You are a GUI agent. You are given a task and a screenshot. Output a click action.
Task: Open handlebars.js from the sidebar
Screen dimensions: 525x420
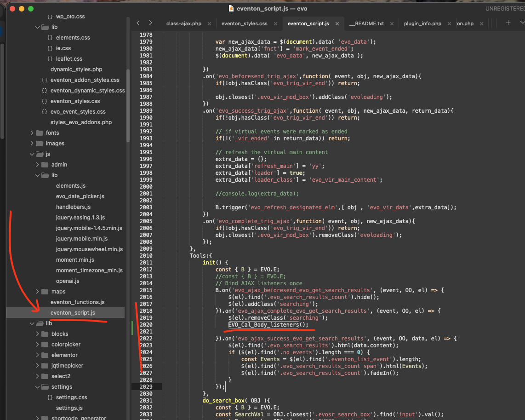[73, 207]
